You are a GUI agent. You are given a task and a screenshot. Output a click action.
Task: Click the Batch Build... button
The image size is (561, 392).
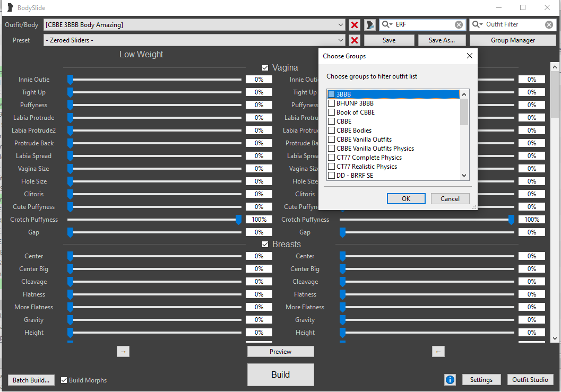[31, 380]
